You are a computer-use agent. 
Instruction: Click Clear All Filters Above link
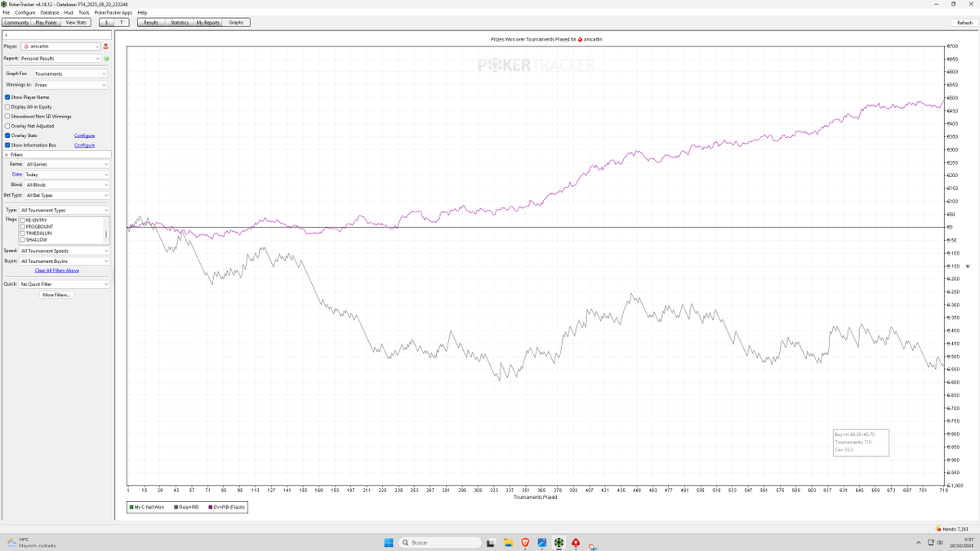coord(57,270)
